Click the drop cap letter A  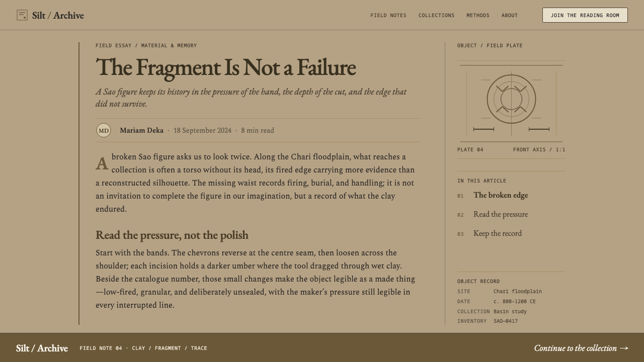tap(102, 164)
